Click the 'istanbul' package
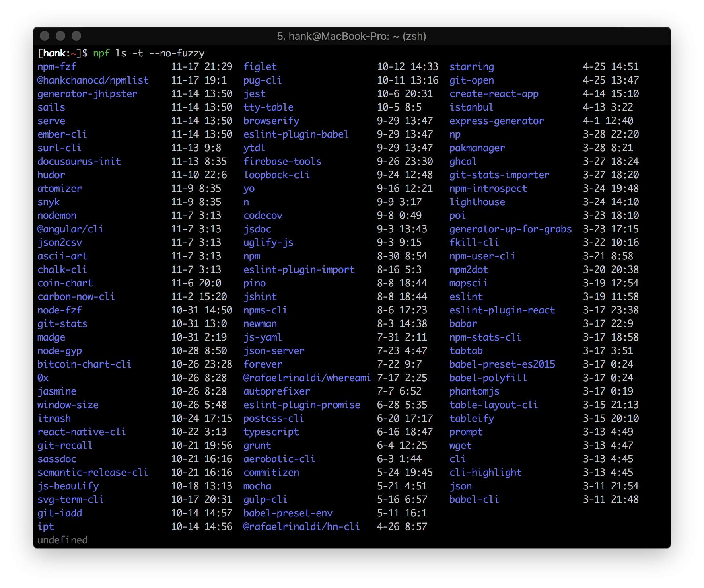Viewport: 704px width, 588px height. [x=471, y=107]
